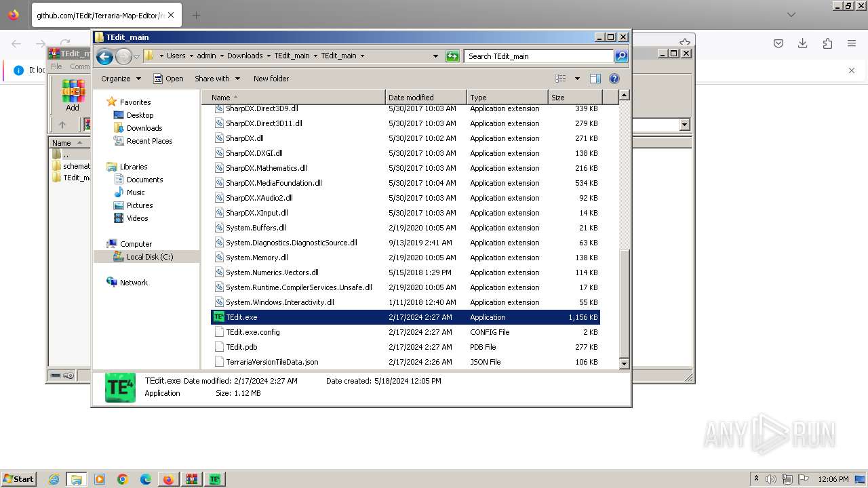The width and height of the screenshot is (868, 488).
Task: Select Pictures library
Action: click(x=140, y=205)
